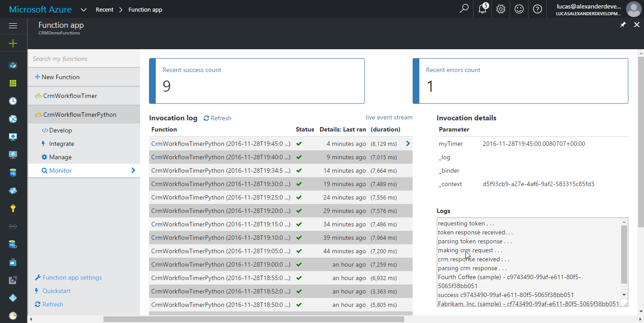Open the blue SQL databases cylinder icon
Screen dimensions: 644x323
(13, 173)
